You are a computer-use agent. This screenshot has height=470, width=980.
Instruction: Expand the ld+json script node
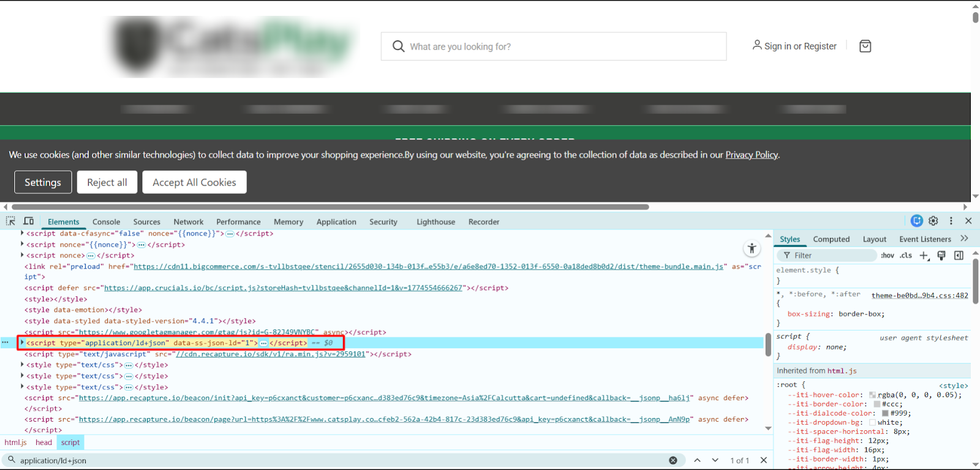pyautogui.click(x=22, y=343)
